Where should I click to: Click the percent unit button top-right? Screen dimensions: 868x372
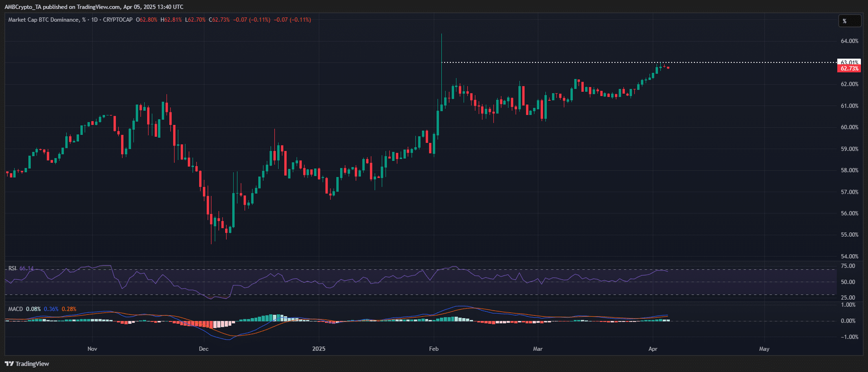(849, 21)
